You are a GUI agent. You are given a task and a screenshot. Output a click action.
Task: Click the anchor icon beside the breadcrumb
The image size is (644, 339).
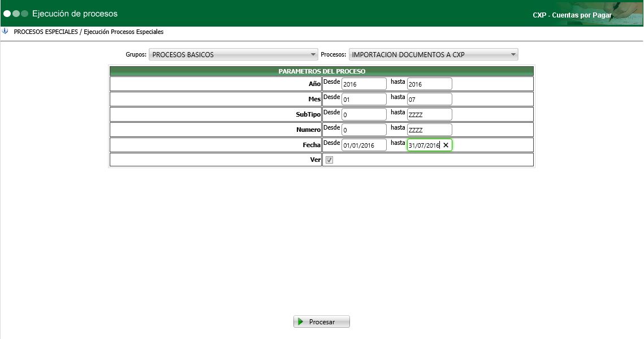click(x=5, y=31)
